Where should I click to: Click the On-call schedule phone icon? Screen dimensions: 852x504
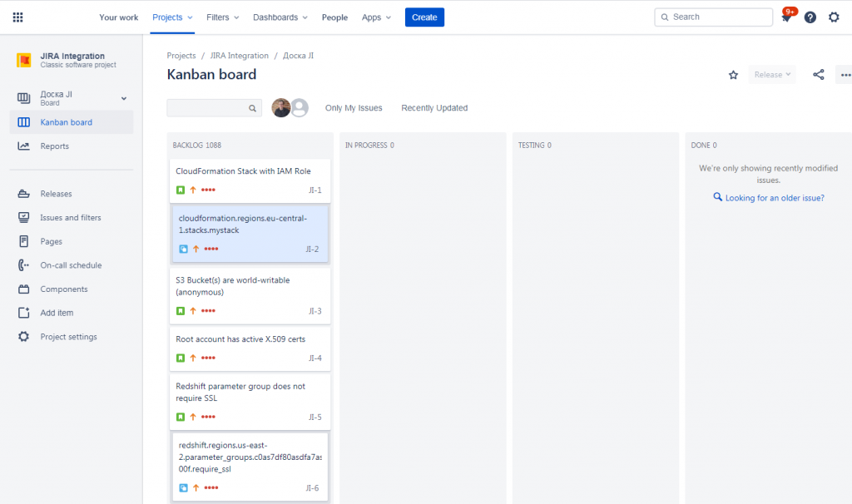(x=23, y=265)
